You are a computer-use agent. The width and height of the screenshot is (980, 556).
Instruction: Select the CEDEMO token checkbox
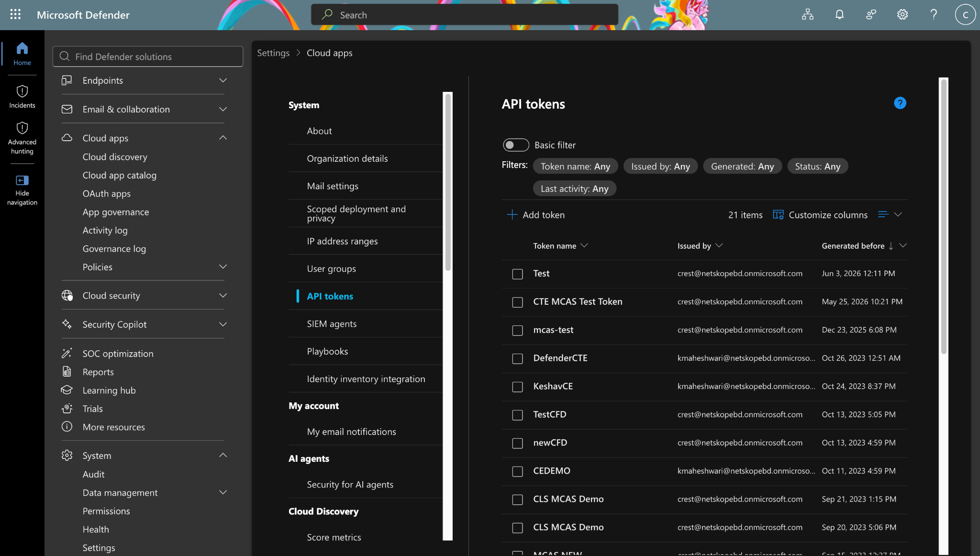coord(517,471)
